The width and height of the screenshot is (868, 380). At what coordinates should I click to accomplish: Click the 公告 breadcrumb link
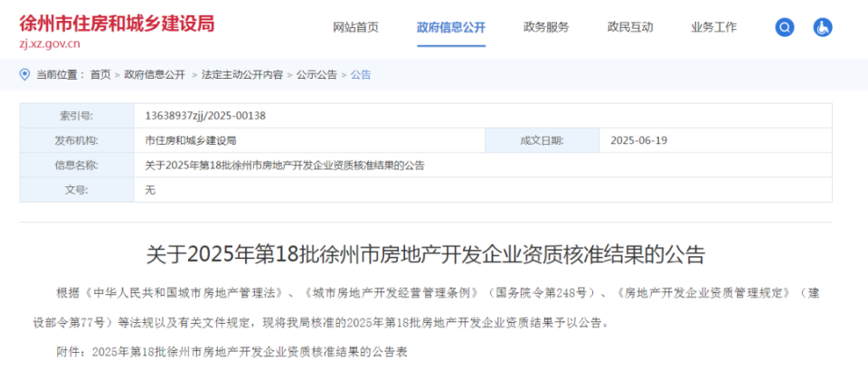361,75
